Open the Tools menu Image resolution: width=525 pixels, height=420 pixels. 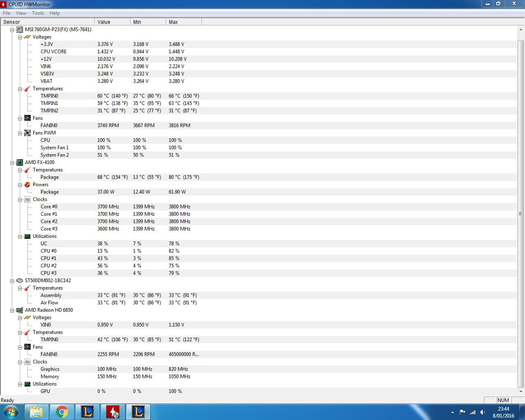pos(38,13)
